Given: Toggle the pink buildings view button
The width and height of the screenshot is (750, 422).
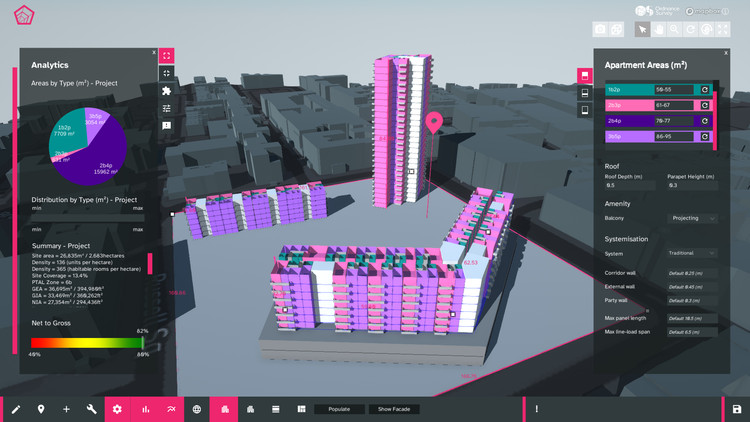Looking at the screenshot, I should (226, 409).
